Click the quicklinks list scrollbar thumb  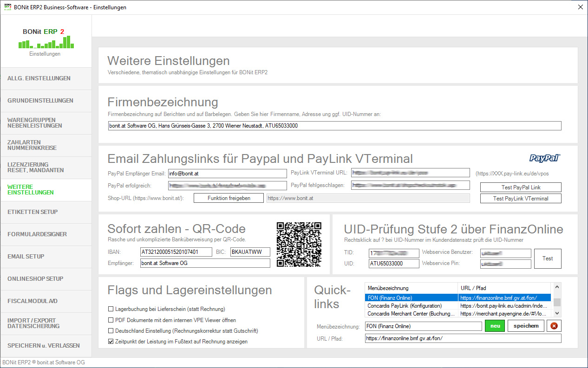[x=557, y=303]
